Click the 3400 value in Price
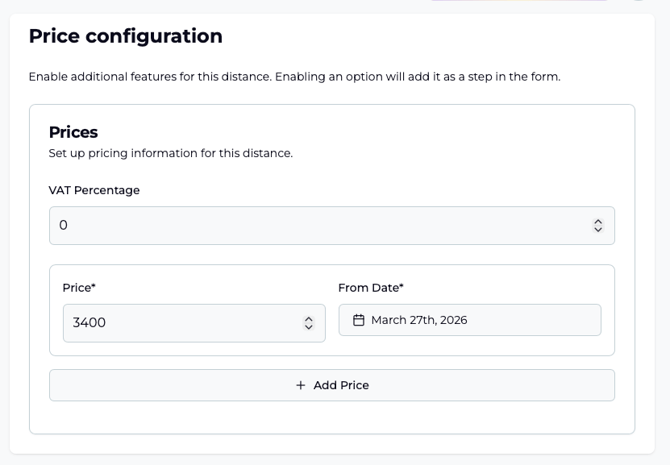Screen dimensions: 670x465 [89, 323]
